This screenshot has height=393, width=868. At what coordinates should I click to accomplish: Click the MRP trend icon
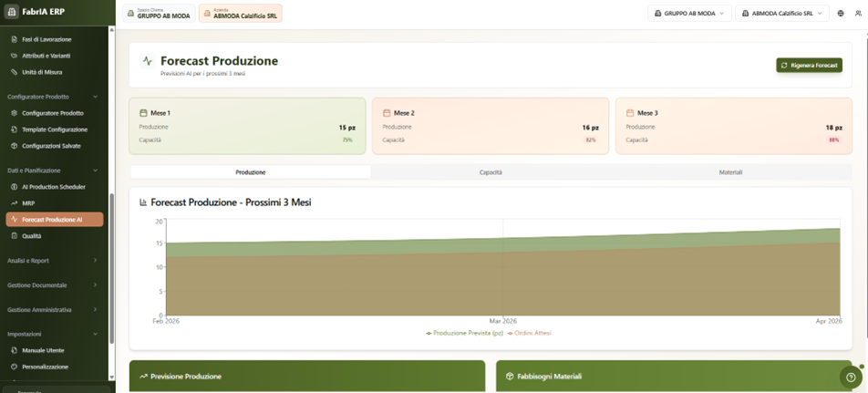(x=15, y=203)
